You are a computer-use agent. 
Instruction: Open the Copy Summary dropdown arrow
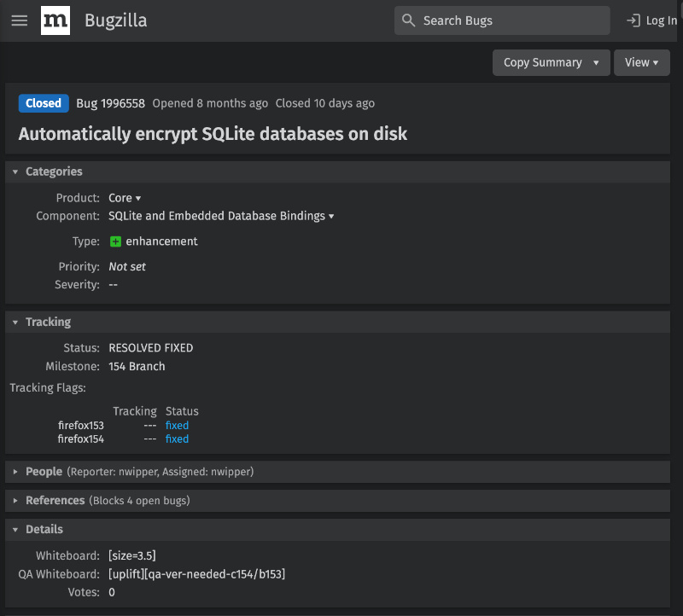596,62
